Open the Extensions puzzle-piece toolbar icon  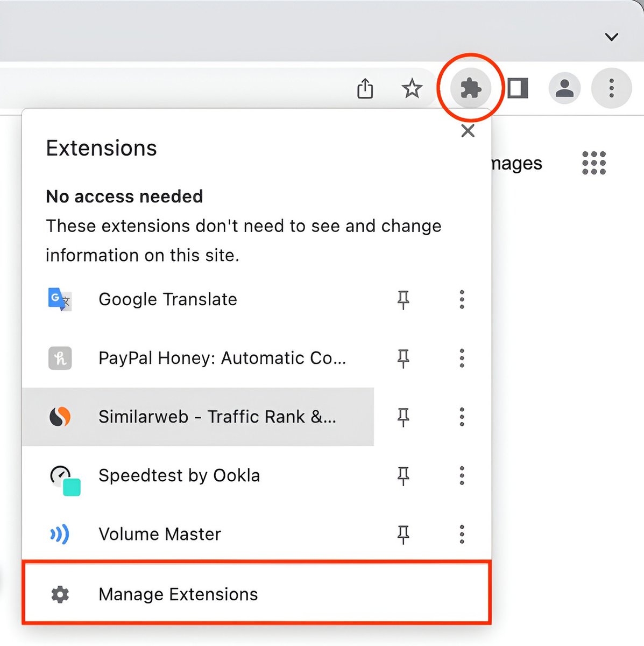point(471,88)
